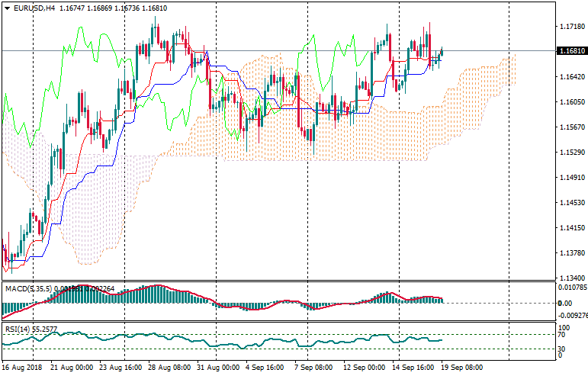Click the EURUSD,H4 chart title text
588x376 pixels.
point(34,8)
